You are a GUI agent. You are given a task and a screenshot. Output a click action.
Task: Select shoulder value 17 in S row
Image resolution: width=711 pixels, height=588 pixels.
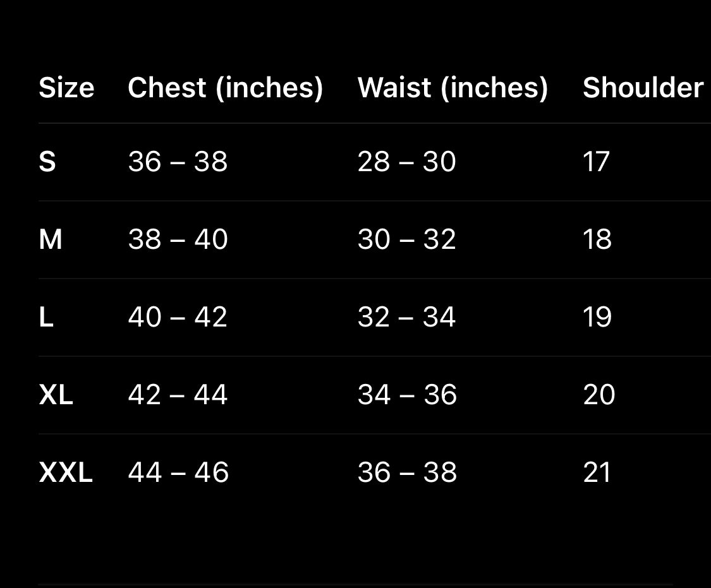tap(596, 162)
